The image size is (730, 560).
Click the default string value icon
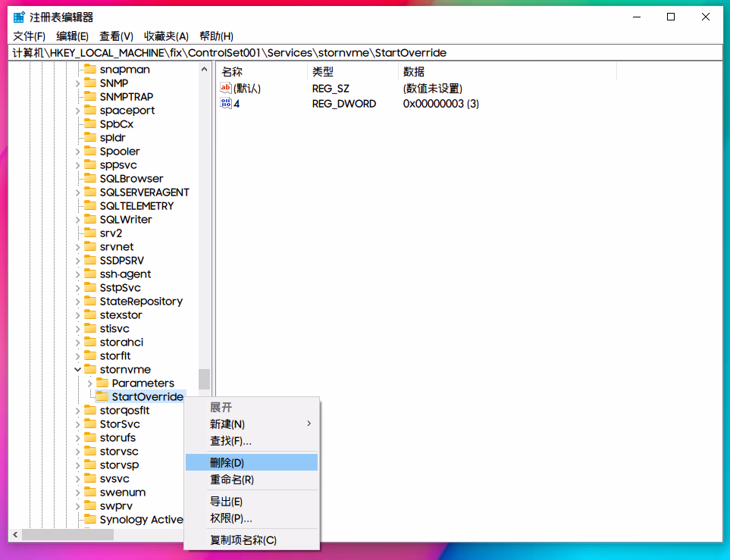(225, 89)
